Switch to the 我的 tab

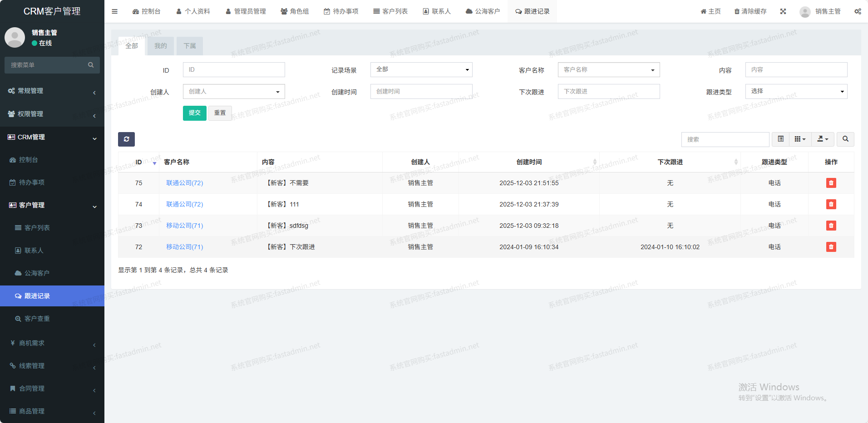point(160,46)
